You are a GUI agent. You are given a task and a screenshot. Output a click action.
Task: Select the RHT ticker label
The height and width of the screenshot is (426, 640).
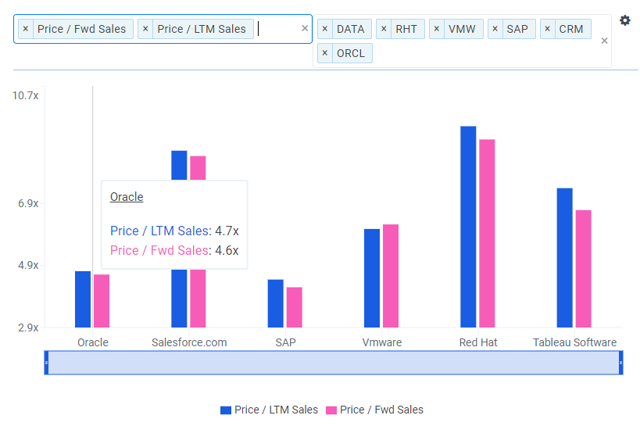pos(406,29)
